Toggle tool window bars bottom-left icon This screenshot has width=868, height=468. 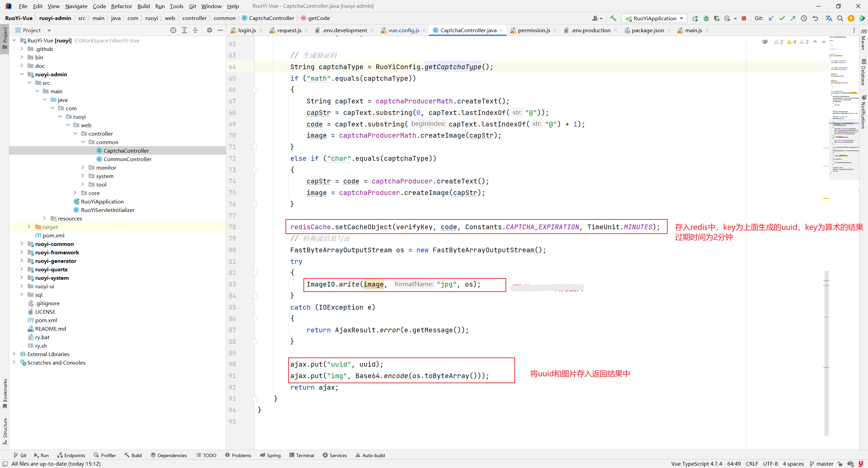[x=5, y=464]
